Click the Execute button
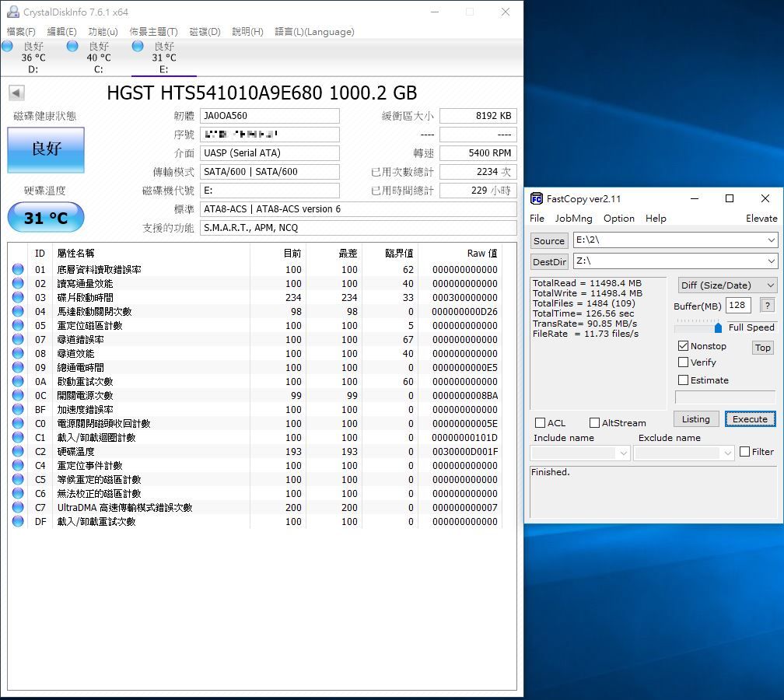784x700 pixels. point(750,419)
